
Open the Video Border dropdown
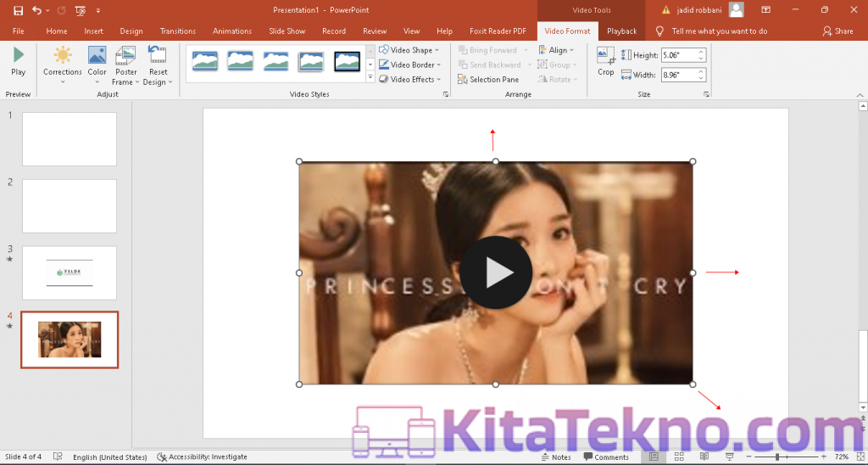coord(410,64)
